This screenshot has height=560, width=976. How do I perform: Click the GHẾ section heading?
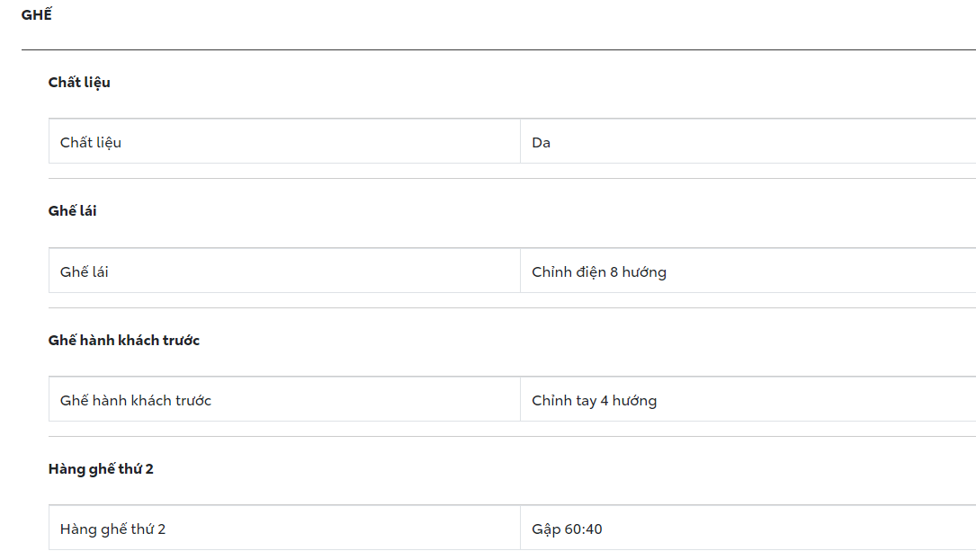click(37, 15)
